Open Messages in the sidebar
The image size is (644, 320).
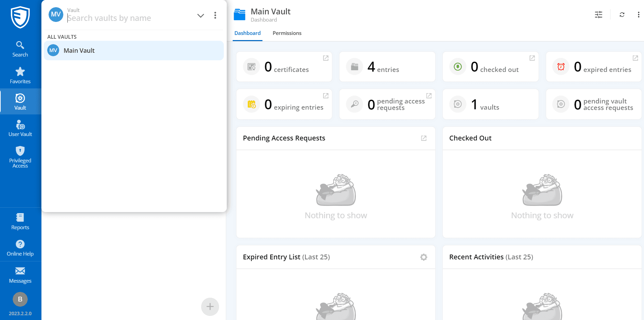20,275
